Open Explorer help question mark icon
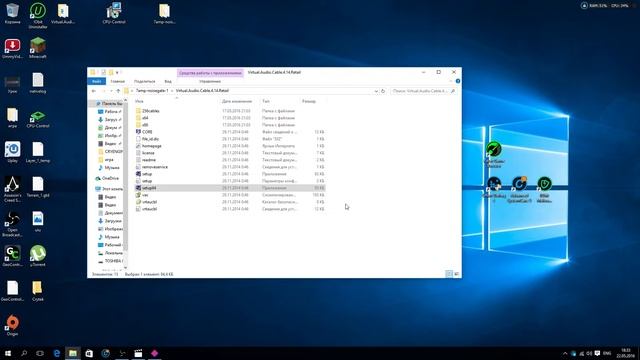Image resolution: width=640 pixels, height=360 pixels. pyautogui.click(x=458, y=81)
